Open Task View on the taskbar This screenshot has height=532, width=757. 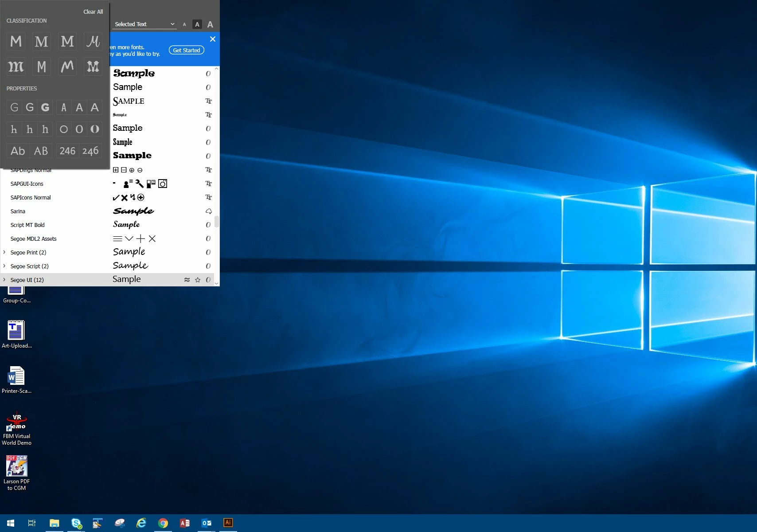point(32,523)
